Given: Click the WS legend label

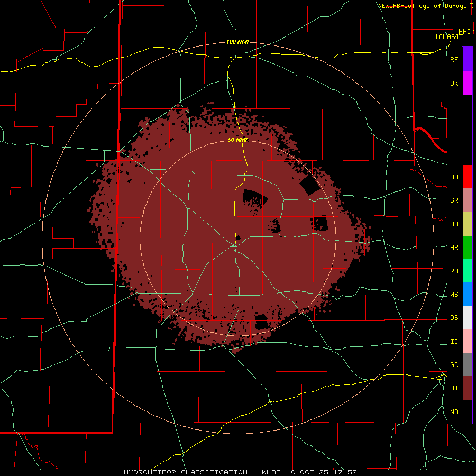Looking at the screenshot, I should (454, 295).
